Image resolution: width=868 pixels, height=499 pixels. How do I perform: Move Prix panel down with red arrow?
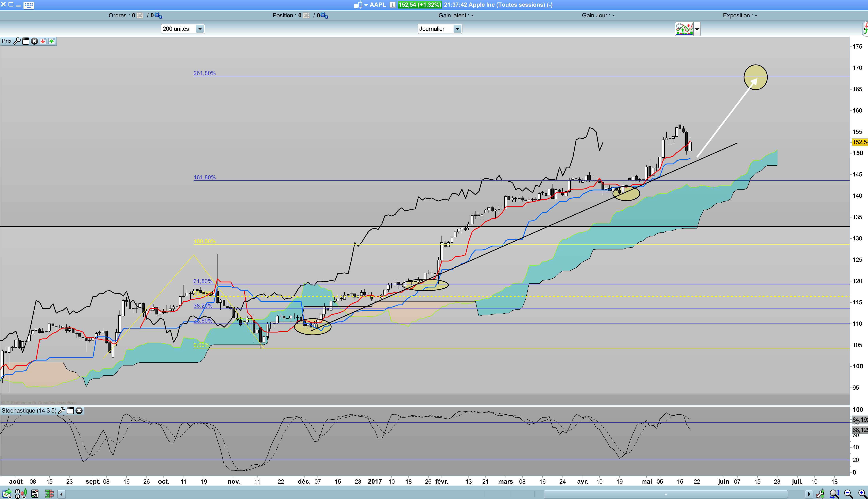[x=43, y=41]
